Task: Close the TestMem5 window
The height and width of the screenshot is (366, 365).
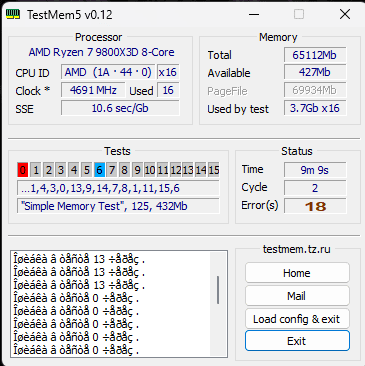Action: 345,14
